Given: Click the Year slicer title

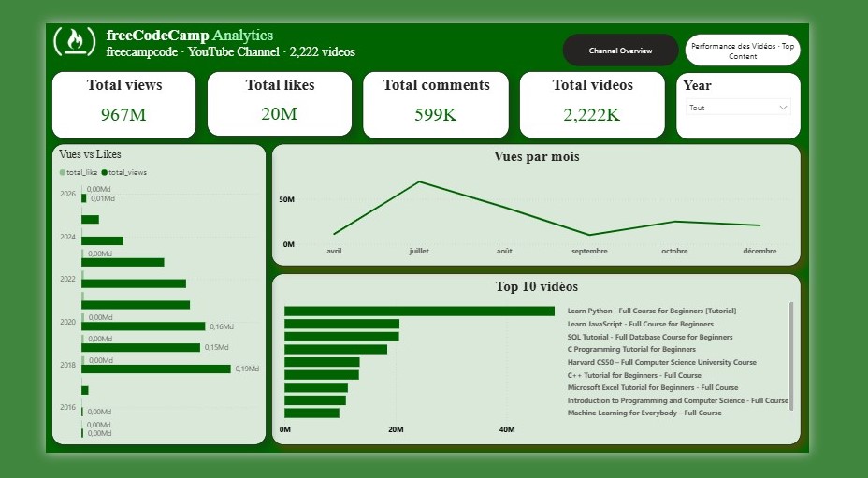Looking at the screenshot, I should click(697, 86).
